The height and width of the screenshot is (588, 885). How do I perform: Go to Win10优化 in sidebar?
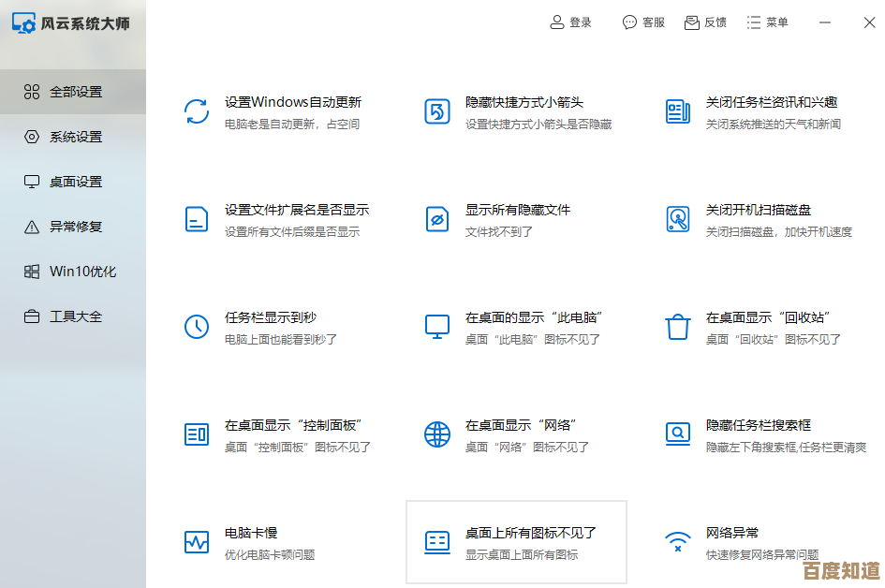click(82, 272)
